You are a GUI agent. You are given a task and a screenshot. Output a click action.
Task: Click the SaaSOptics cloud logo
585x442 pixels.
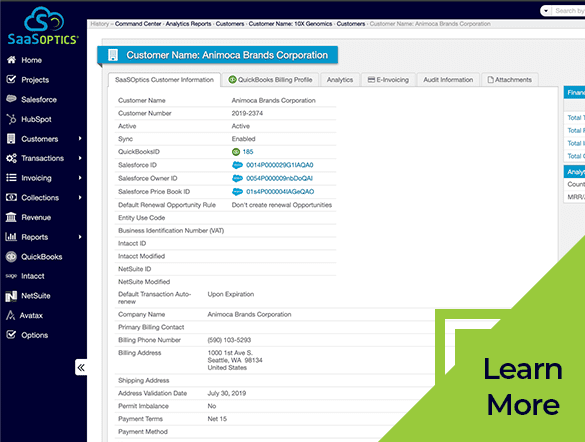click(x=43, y=25)
